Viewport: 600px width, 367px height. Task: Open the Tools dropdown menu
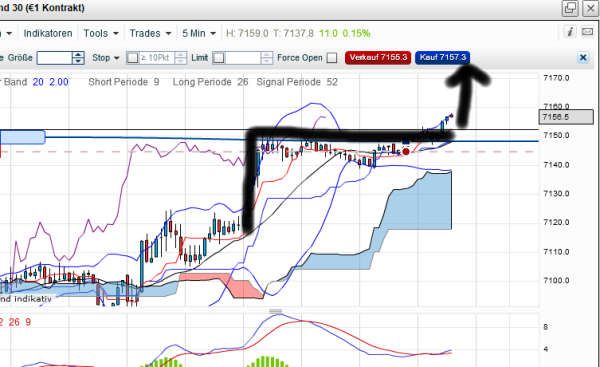(x=101, y=33)
